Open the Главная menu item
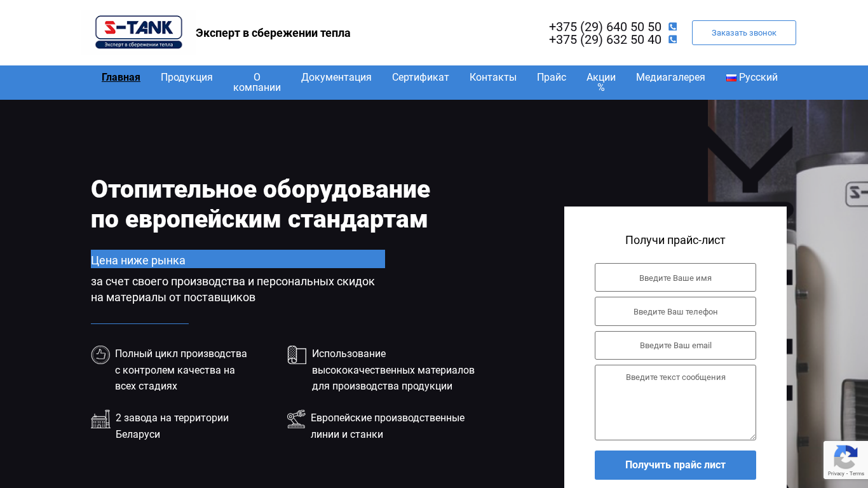Image resolution: width=868 pixels, height=488 pixels. (121, 78)
